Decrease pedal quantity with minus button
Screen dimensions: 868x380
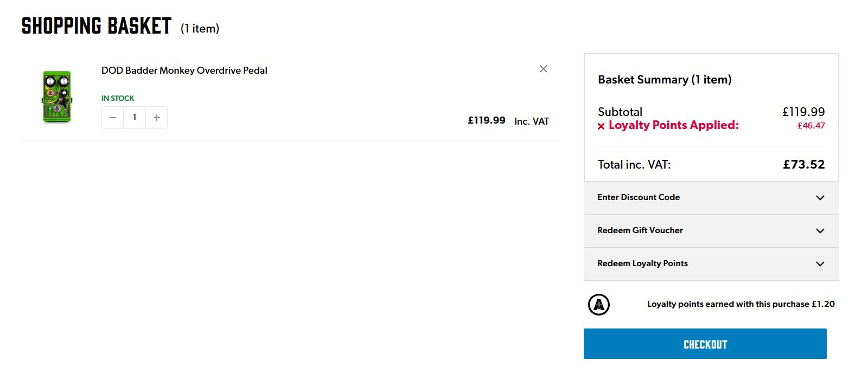pyautogui.click(x=113, y=118)
